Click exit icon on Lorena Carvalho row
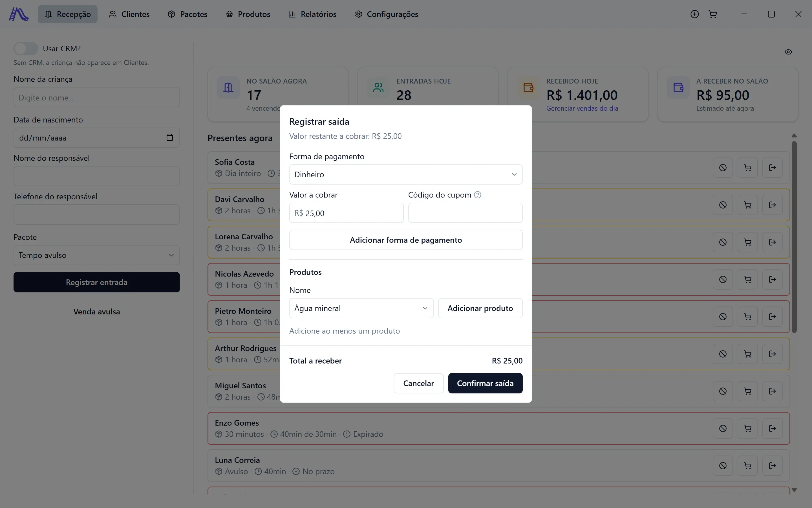812x508 pixels. coord(773,242)
